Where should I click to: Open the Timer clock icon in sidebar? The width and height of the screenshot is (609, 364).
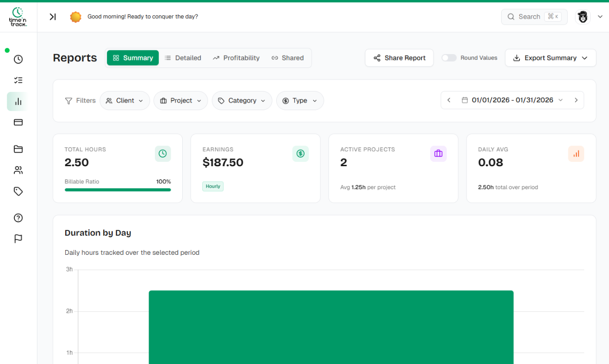(18, 59)
